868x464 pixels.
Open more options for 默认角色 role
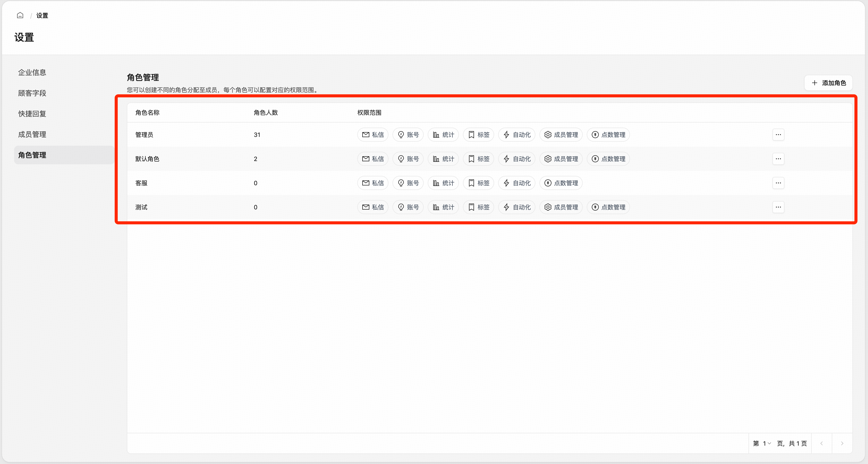coord(778,159)
